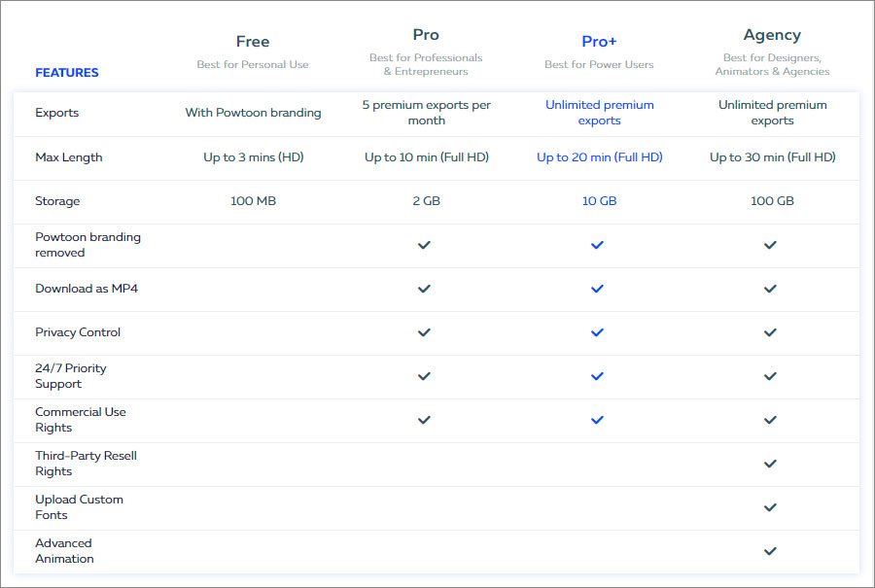Click the '10 GB' storage value
The width and height of the screenshot is (875, 588).
pyautogui.click(x=599, y=201)
